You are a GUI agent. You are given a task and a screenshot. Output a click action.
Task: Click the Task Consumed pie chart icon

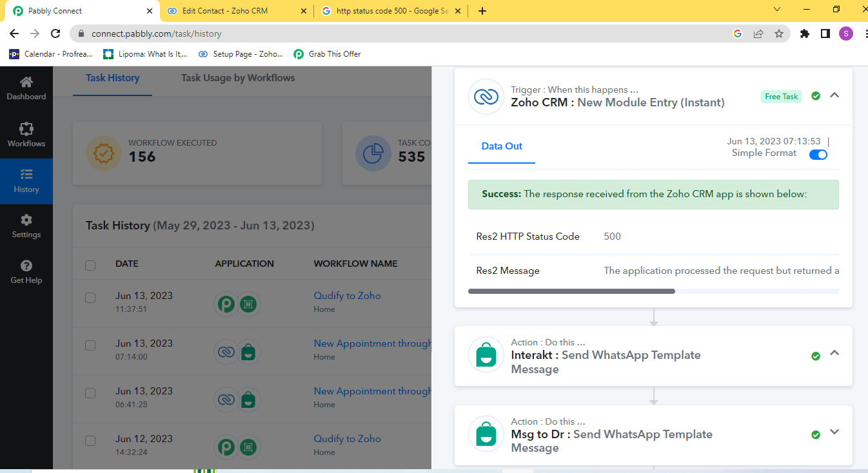(373, 153)
